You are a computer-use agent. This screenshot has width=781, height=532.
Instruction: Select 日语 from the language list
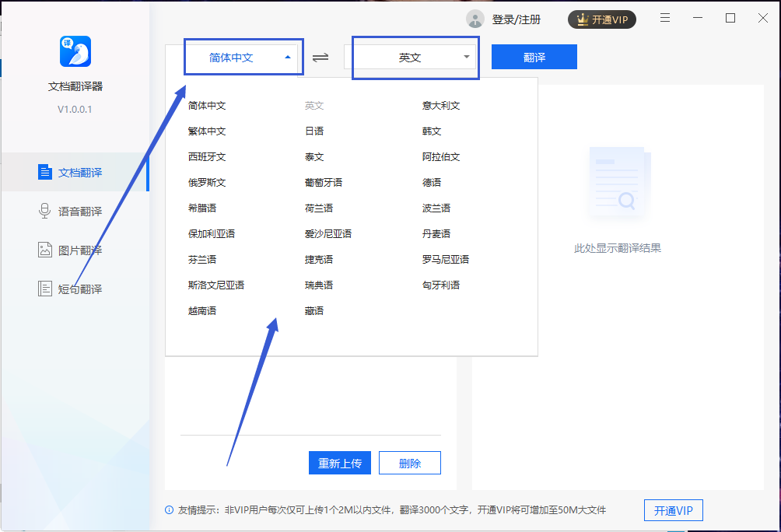[x=314, y=131]
